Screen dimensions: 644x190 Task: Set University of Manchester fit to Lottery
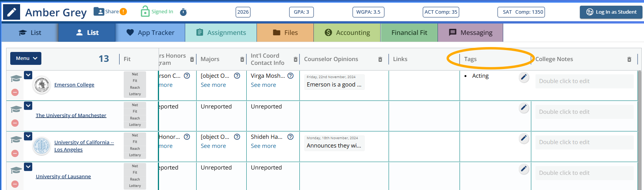135,125
